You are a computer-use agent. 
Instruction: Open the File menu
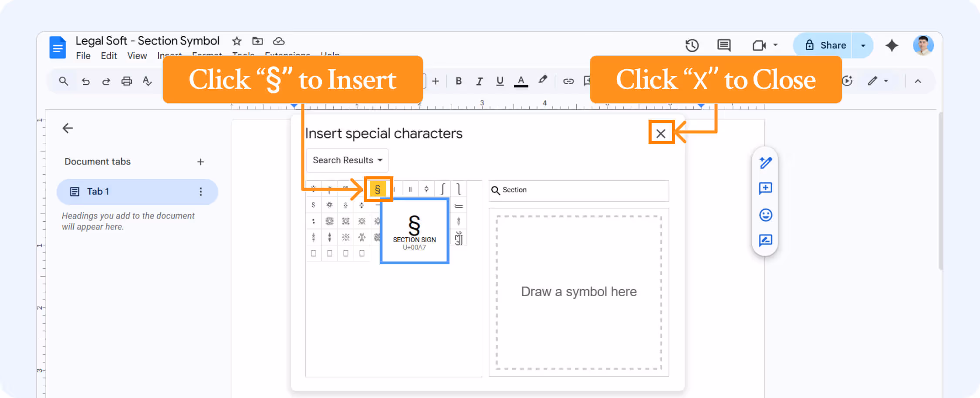(x=83, y=55)
